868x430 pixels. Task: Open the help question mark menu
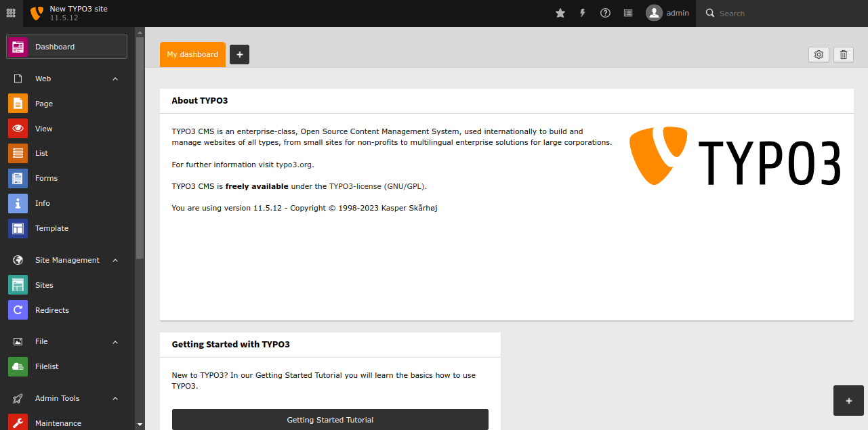point(606,13)
